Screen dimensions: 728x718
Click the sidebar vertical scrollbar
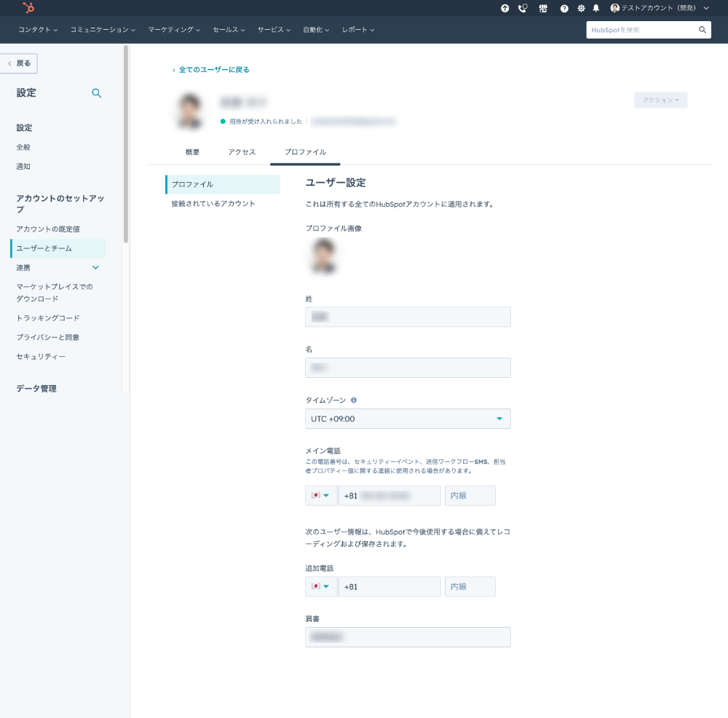[x=126, y=144]
